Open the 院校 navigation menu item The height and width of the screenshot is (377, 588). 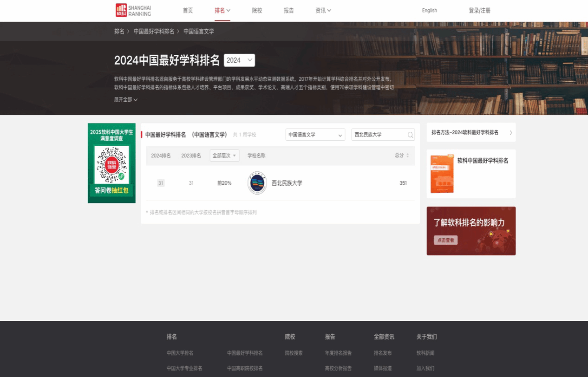pos(257,10)
